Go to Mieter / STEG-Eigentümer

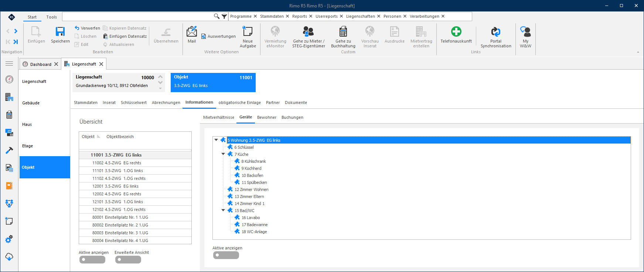(309, 37)
